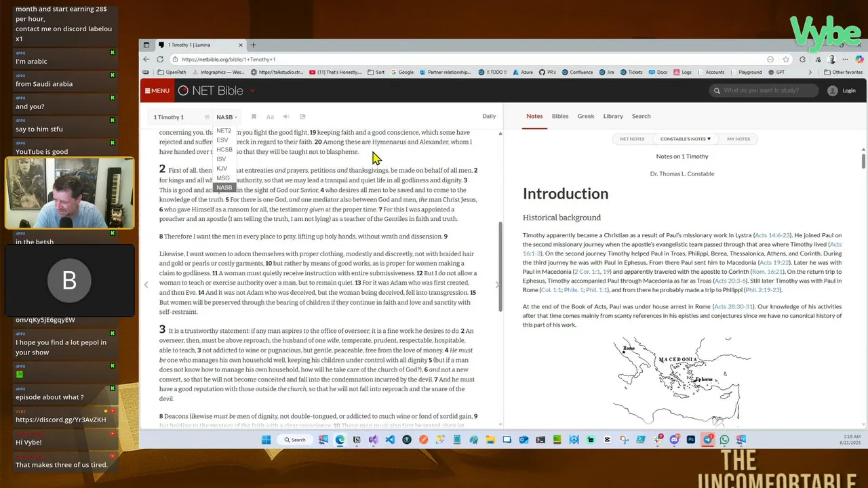Open the Daily reading link

point(489,116)
